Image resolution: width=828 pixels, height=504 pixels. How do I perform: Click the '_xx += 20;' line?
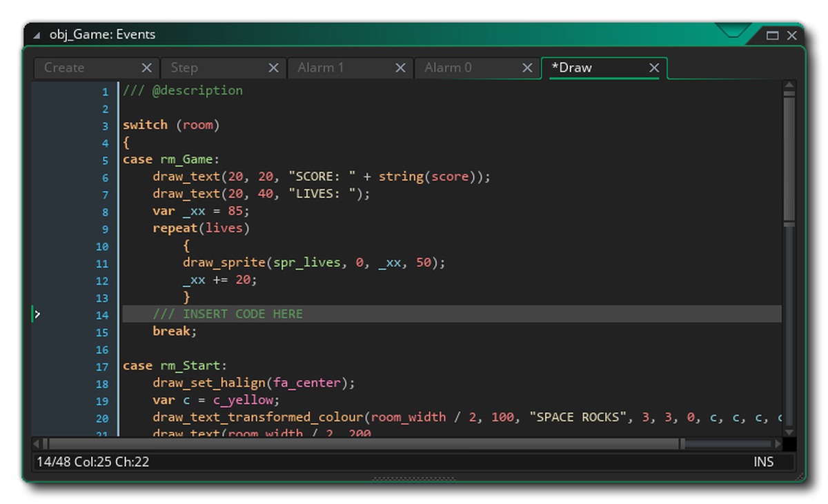coord(219,280)
